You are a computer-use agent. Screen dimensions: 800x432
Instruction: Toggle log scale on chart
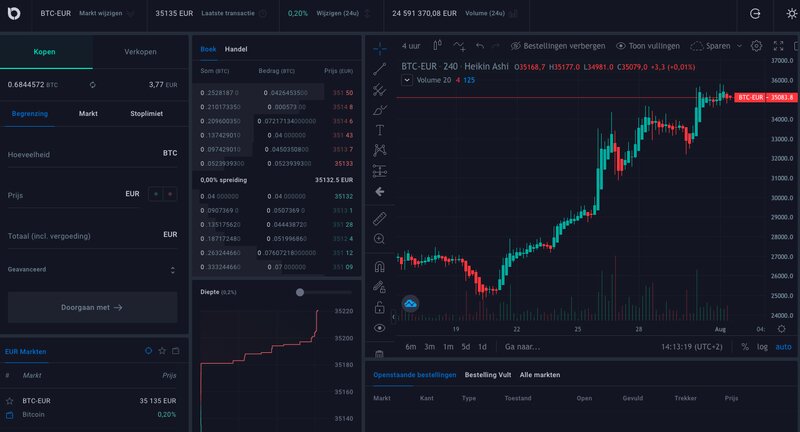(762, 347)
